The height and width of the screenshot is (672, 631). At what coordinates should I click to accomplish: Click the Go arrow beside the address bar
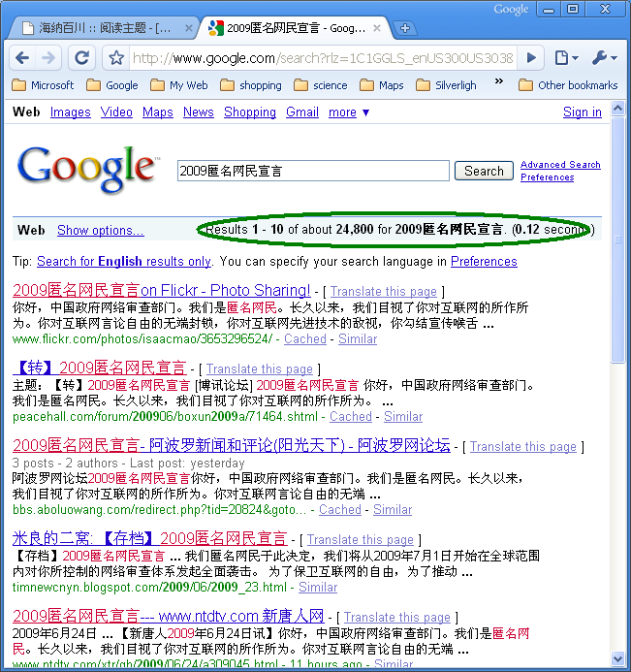[531, 57]
